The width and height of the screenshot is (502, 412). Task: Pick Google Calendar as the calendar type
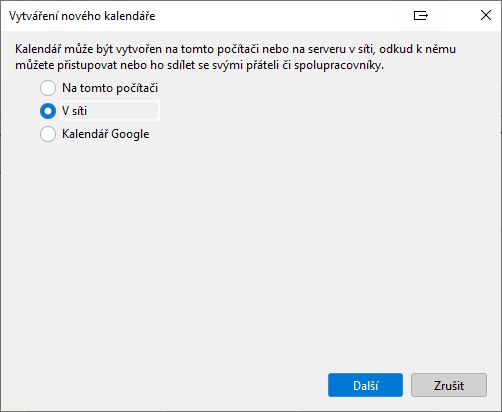pyautogui.click(x=48, y=134)
